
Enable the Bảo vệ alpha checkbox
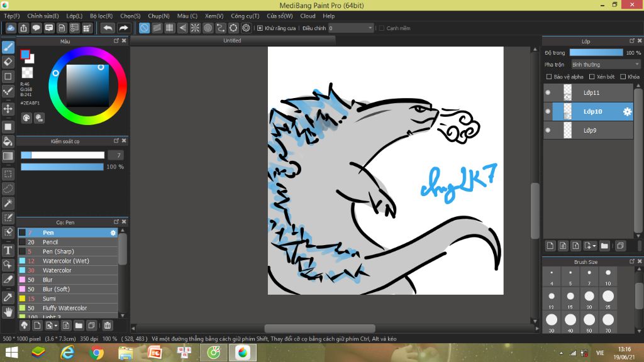click(548, 77)
